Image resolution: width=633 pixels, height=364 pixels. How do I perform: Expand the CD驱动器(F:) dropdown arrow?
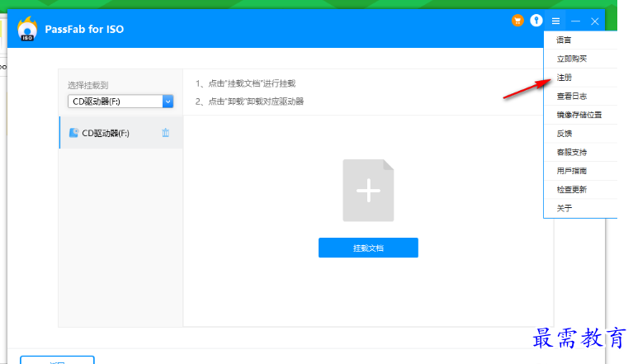tap(168, 102)
